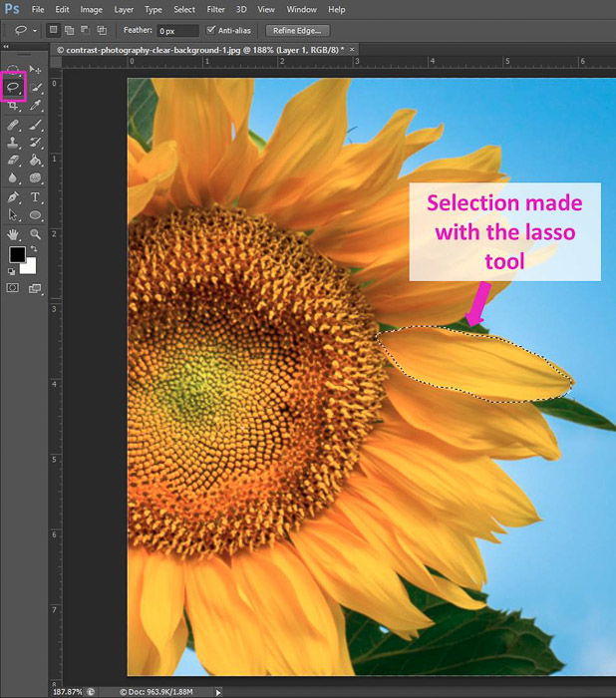Collapse the tools panel with double arrows
The width and height of the screenshot is (616, 698).
pos(7,47)
